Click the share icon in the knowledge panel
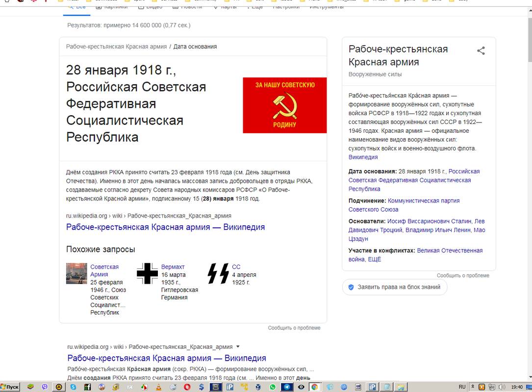Screen dimensions: 532x392 [x=481, y=51]
